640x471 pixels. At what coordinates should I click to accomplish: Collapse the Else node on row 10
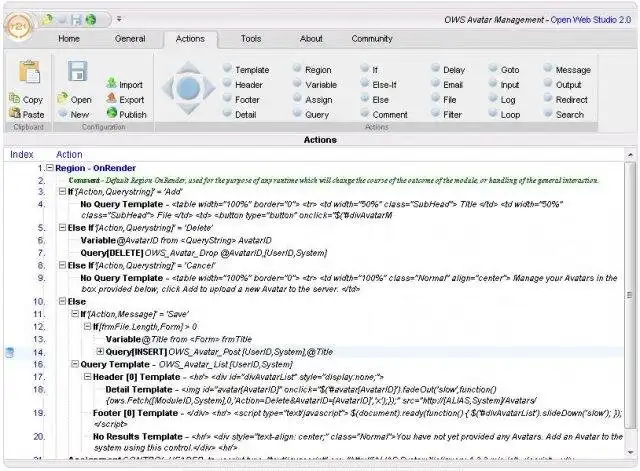pyautogui.click(x=62, y=301)
